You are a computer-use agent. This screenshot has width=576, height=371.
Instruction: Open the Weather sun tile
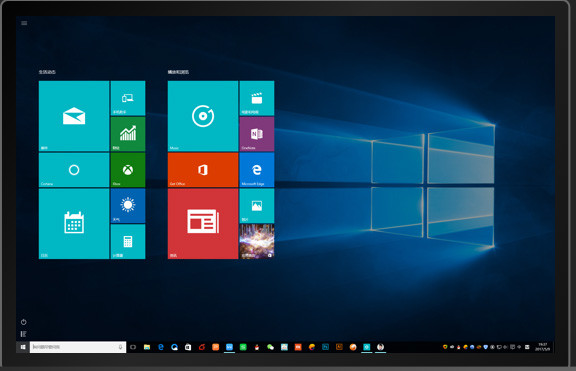click(128, 206)
